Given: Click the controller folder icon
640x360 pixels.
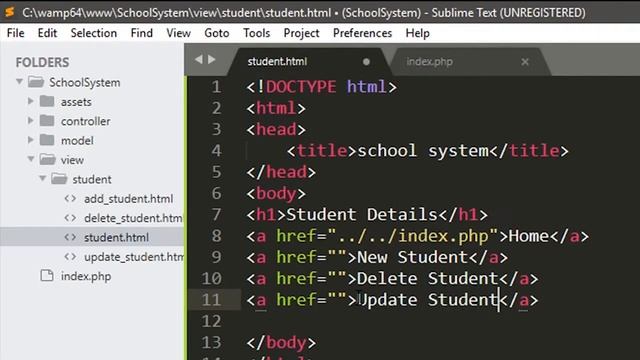Looking at the screenshot, I should tap(47, 120).
